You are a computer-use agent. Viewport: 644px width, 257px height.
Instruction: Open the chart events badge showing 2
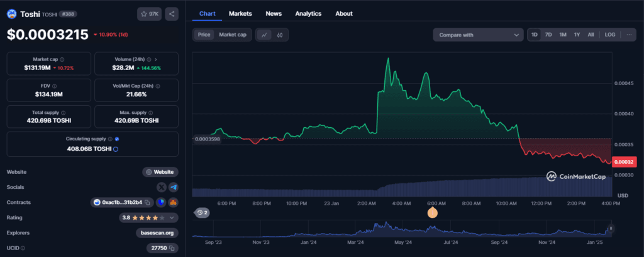pyautogui.click(x=202, y=212)
